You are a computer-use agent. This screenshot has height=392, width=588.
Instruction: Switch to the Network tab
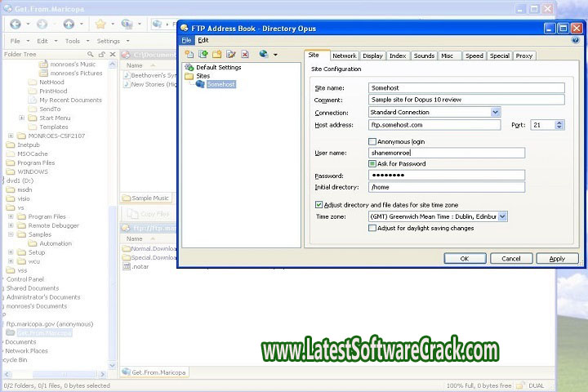pos(344,56)
